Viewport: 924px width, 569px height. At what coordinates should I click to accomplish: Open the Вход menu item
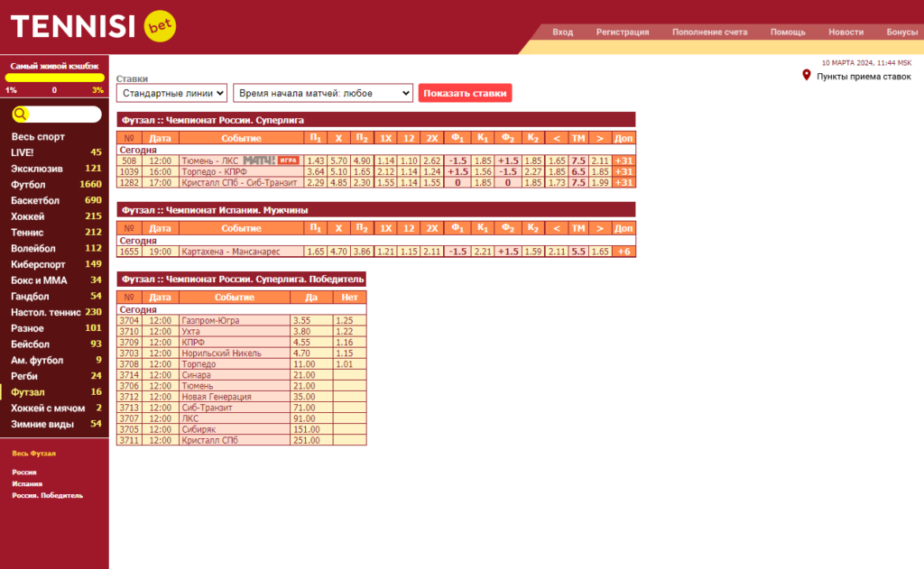(x=563, y=32)
